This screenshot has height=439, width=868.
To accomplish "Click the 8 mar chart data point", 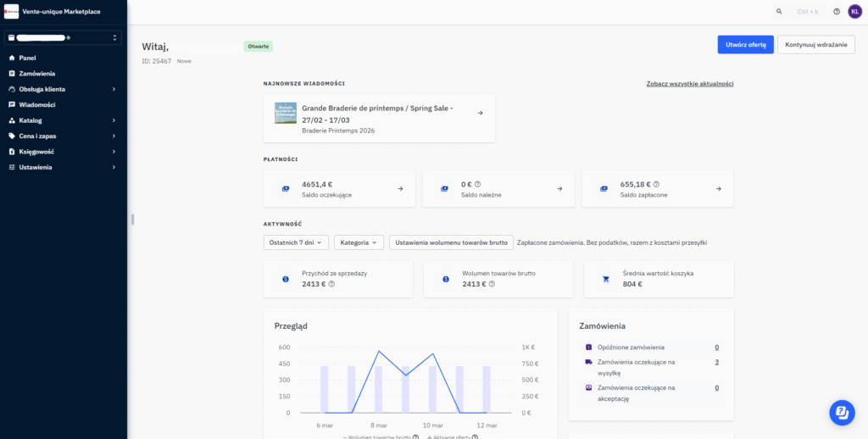I will [x=379, y=351].
